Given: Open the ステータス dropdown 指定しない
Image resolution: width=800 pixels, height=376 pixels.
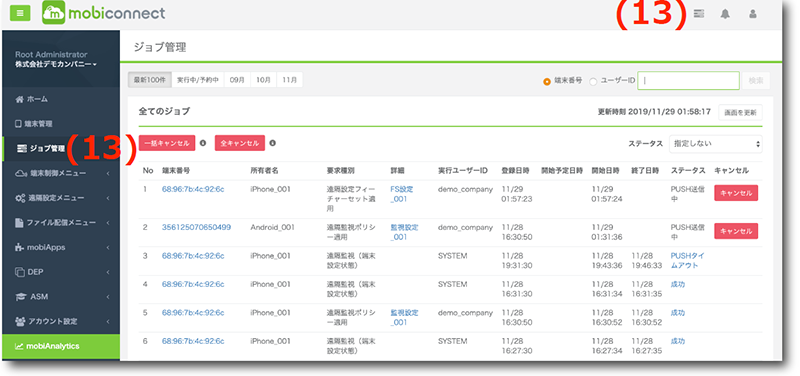Looking at the screenshot, I should pos(716,144).
